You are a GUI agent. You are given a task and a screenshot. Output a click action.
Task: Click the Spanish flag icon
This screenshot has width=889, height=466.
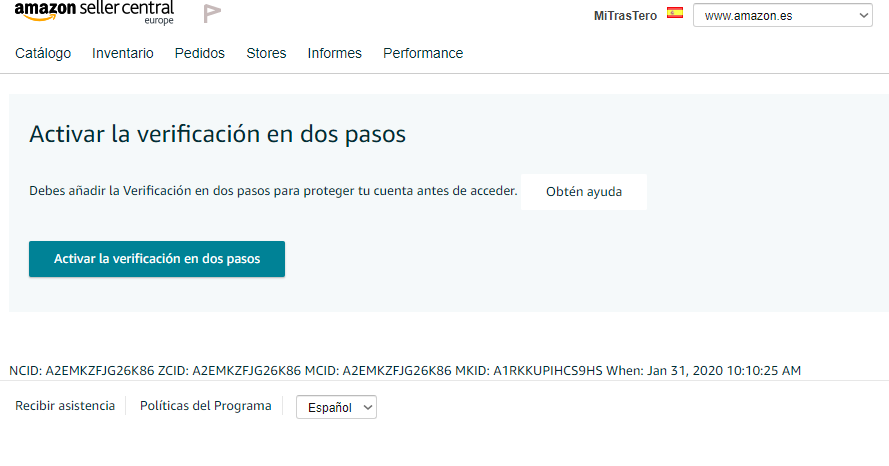[x=675, y=13]
